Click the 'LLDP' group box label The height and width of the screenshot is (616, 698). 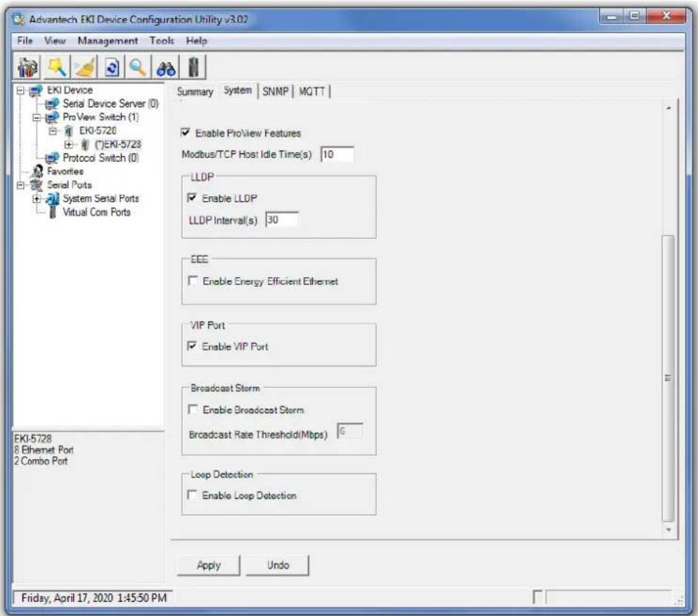tap(202, 177)
